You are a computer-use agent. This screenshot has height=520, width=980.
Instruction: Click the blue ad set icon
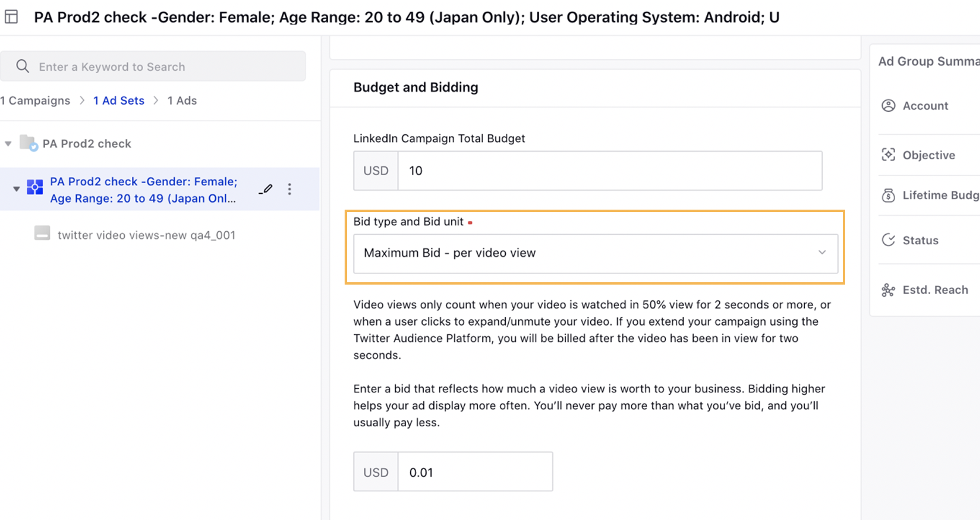(x=35, y=187)
